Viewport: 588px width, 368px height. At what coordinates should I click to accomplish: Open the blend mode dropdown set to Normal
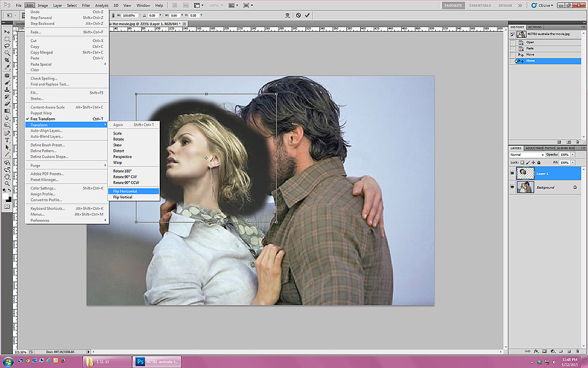point(526,155)
